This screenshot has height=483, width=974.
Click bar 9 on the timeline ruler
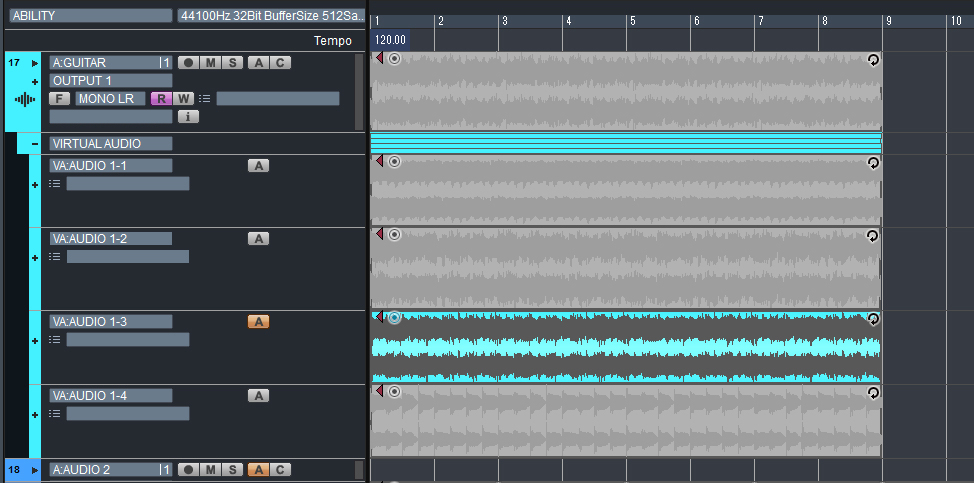point(888,21)
